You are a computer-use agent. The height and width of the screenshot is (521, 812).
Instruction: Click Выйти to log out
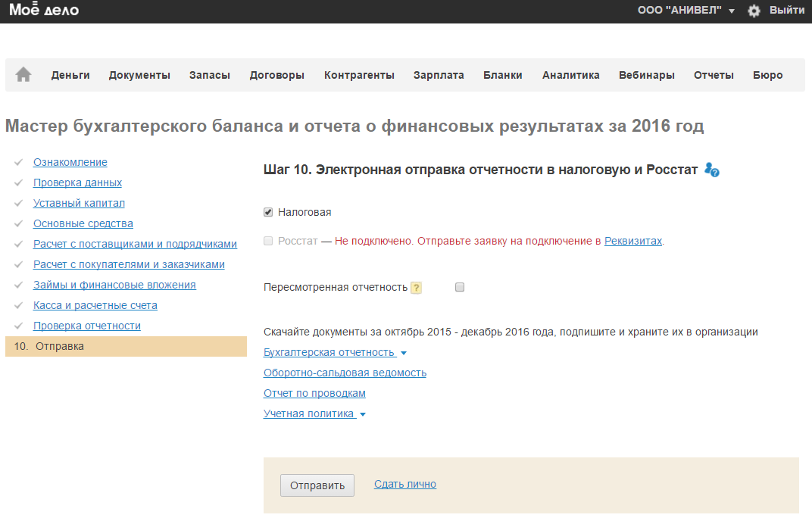(x=787, y=11)
